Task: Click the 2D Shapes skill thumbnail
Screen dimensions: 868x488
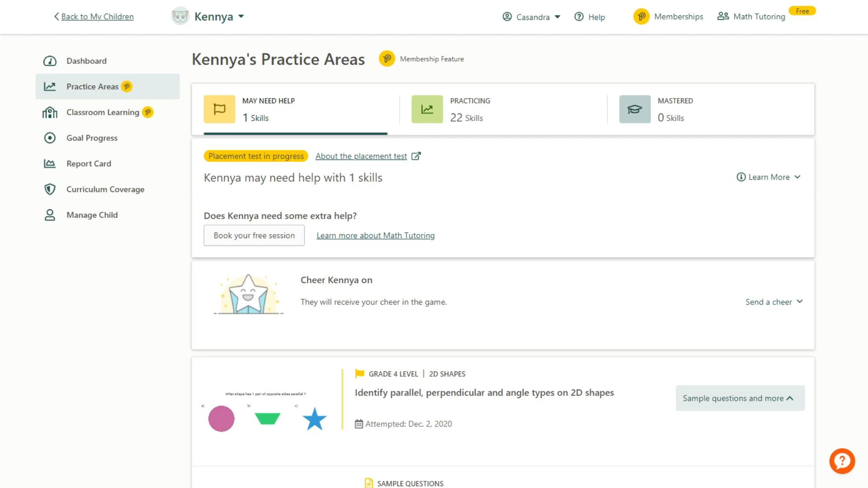Action: click(x=267, y=411)
